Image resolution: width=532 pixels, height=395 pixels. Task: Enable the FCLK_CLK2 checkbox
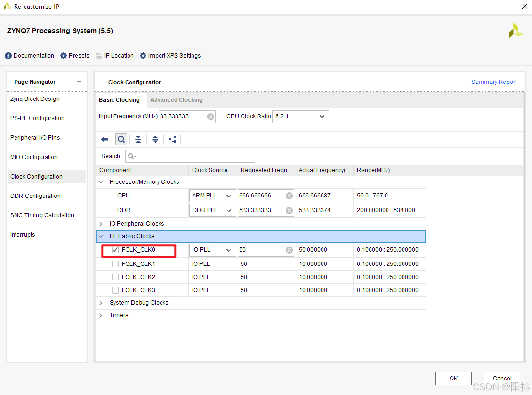115,277
